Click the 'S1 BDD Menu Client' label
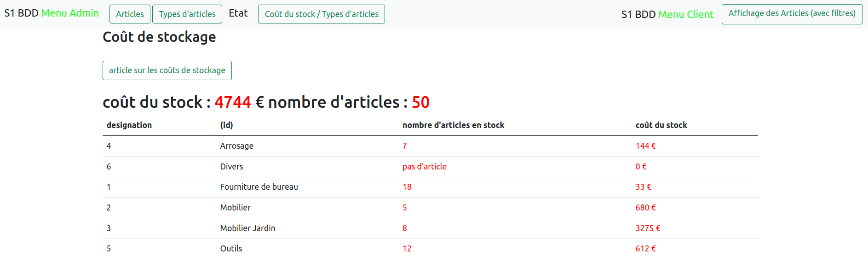 coord(667,15)
